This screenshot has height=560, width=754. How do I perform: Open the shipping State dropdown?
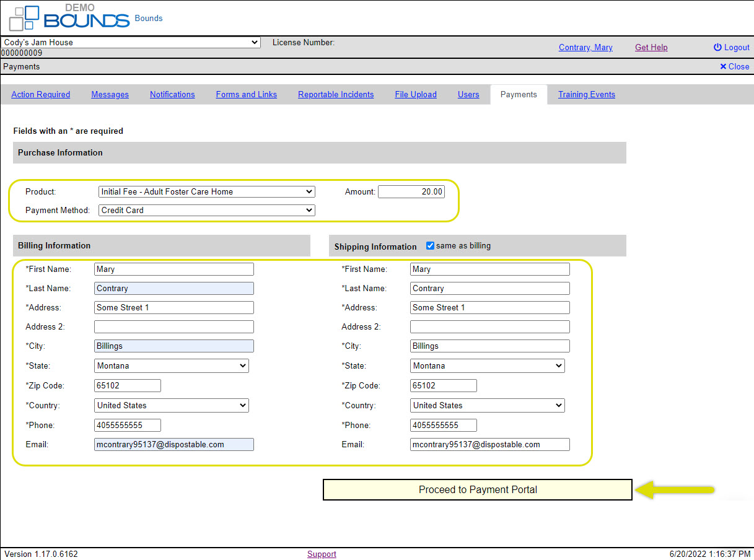488,365
